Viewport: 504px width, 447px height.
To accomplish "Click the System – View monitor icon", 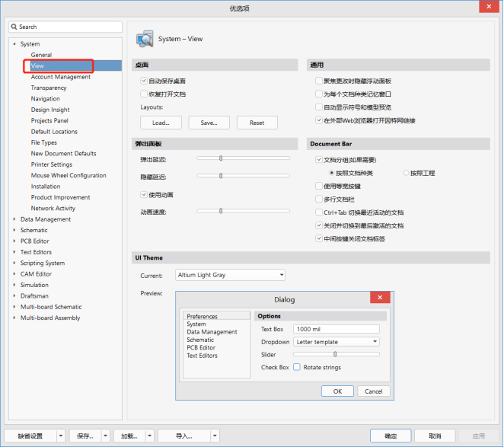I will click(x=145, y=39).
